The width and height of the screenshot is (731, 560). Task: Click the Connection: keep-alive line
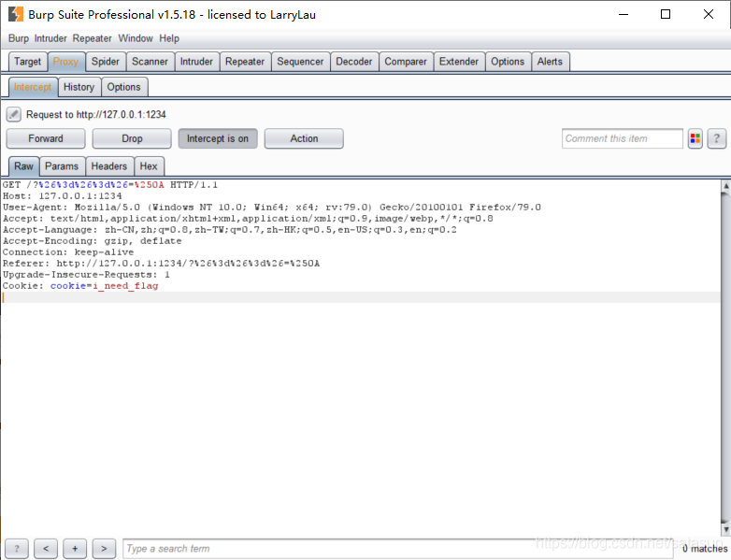click(68, 252)
